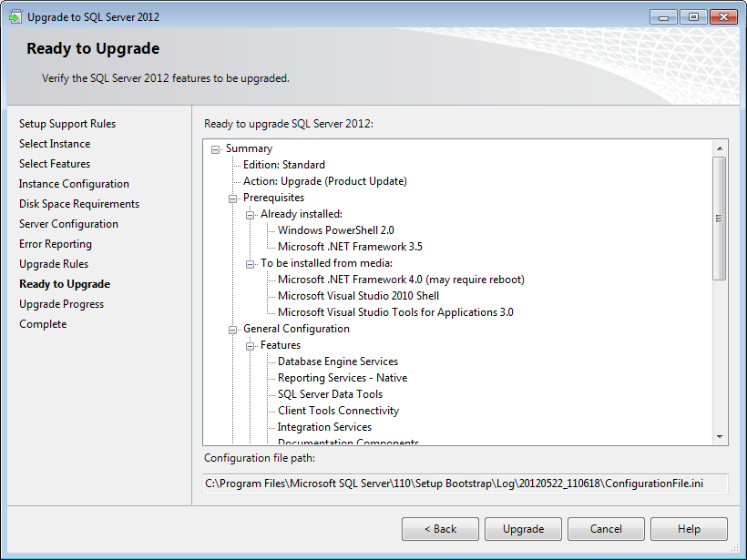Select Action: Upgrade (Product Update) item
This screenshot has height=560, width=747.
[325, 181]
